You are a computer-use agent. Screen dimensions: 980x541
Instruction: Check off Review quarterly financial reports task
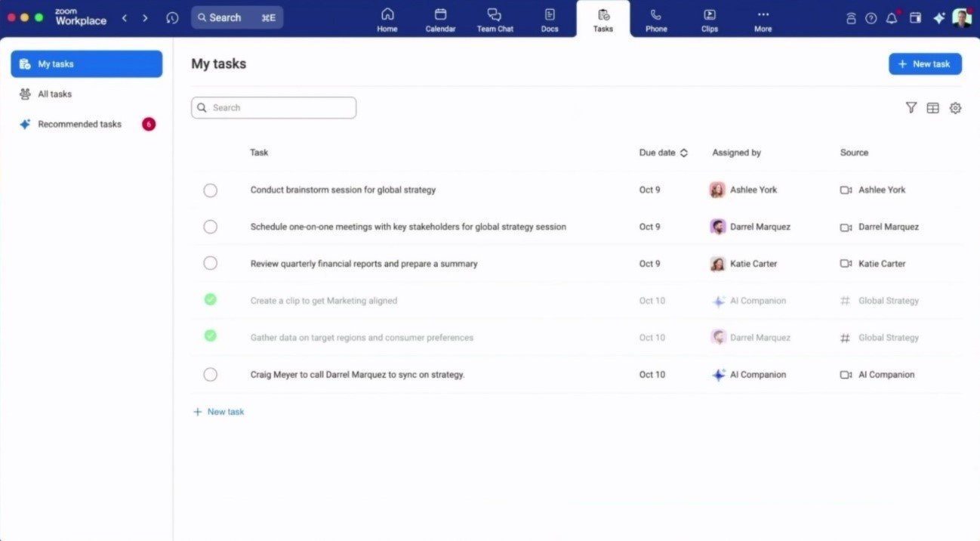coord(211,263)
